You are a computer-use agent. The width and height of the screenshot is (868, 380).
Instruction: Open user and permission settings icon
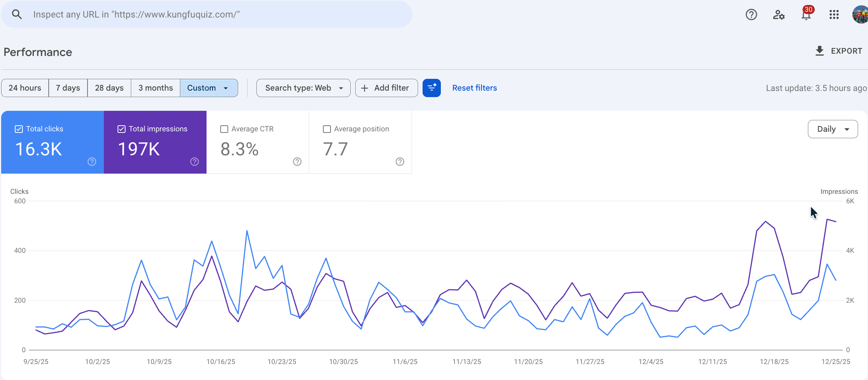pos(779,14)
